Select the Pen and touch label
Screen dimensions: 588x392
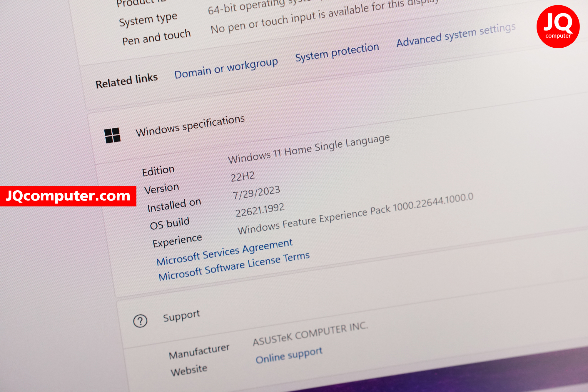click(x=156, y=37)
